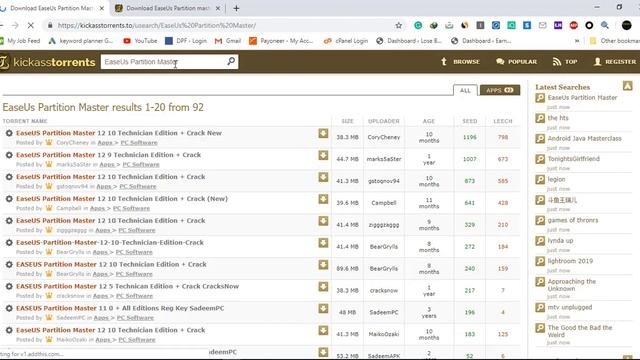Close the first Chrome tab
The width and height of the screenshot is (640, 360).
pos(102,8)
